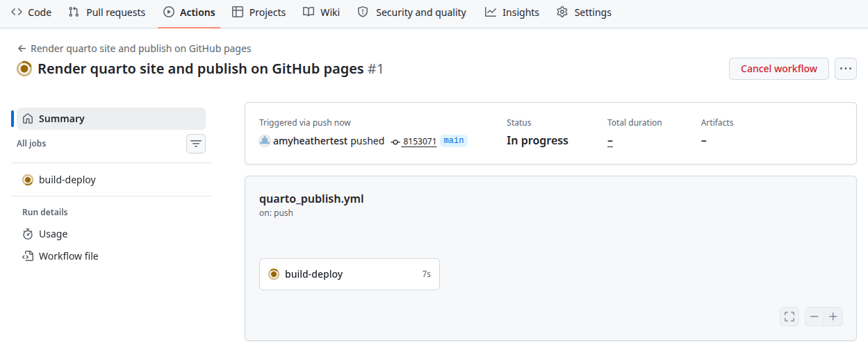This screenshot has width=868, height=352.
Task: Open commit 8153071
Action: (419, 142)
